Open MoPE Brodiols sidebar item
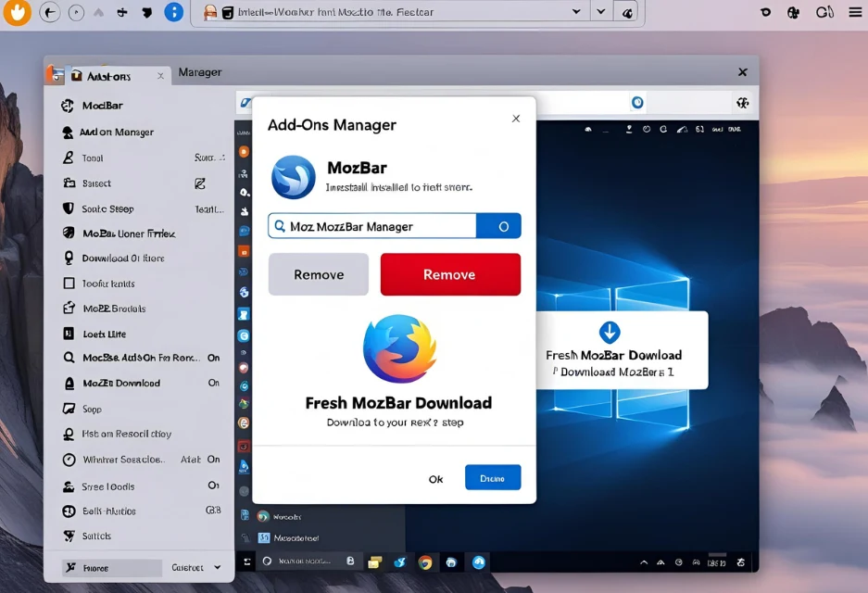Screen dimensions: 868x593 point(114,309)
